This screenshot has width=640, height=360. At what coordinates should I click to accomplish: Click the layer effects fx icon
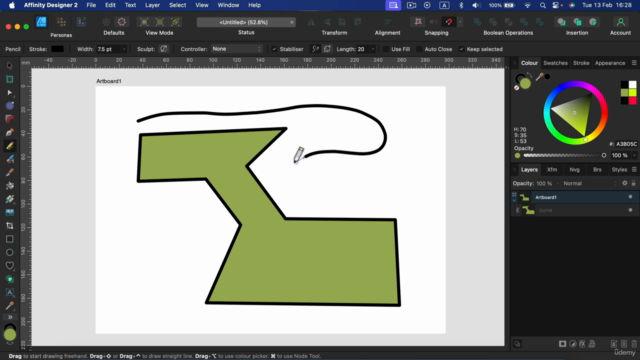point(582,344)
